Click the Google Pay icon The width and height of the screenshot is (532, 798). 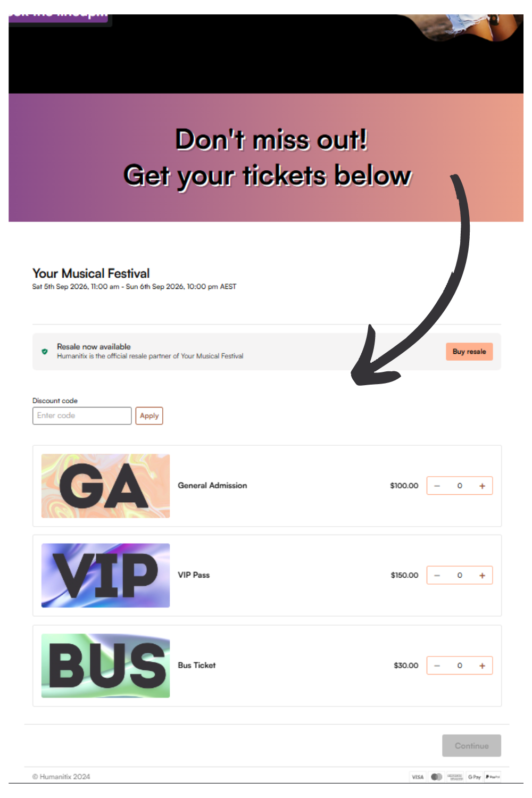tap(474, 777)
